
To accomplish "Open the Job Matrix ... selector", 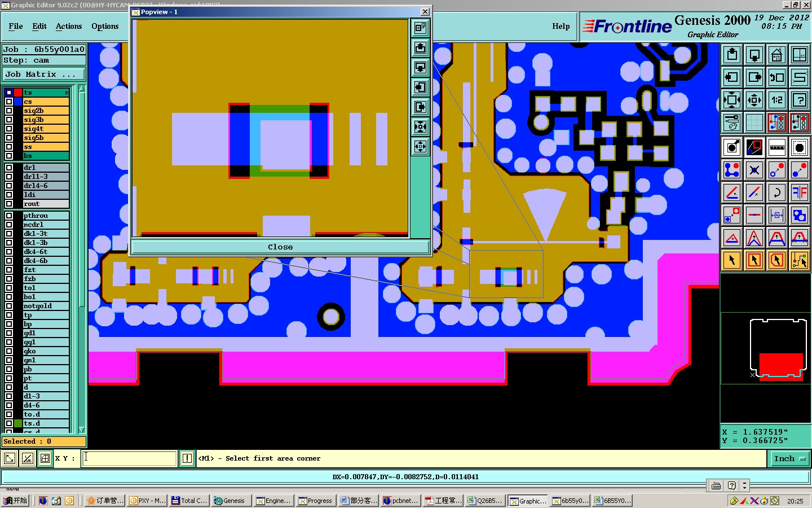I will [x=44, y=75].
